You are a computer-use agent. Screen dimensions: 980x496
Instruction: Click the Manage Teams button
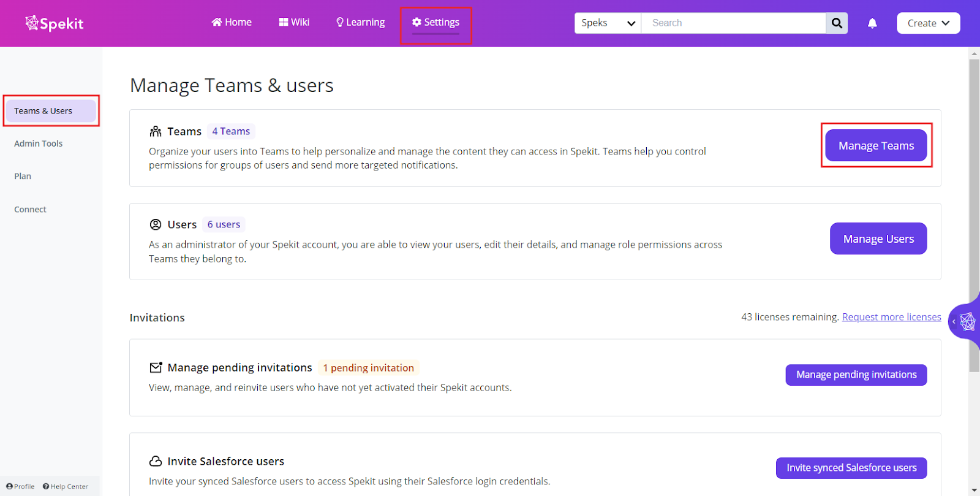click(x=876, y=145)
